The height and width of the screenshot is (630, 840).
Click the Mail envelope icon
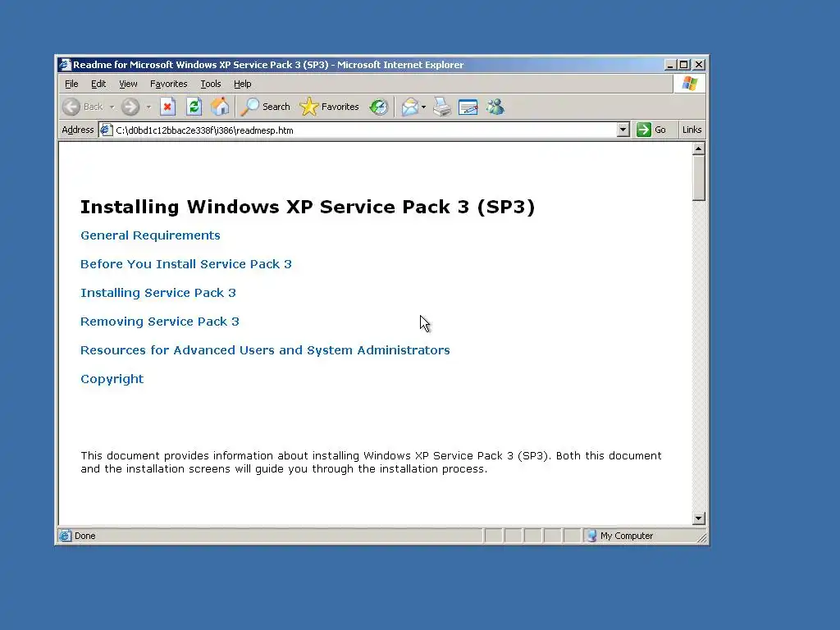pyautogui.click(x=410, y=107)
